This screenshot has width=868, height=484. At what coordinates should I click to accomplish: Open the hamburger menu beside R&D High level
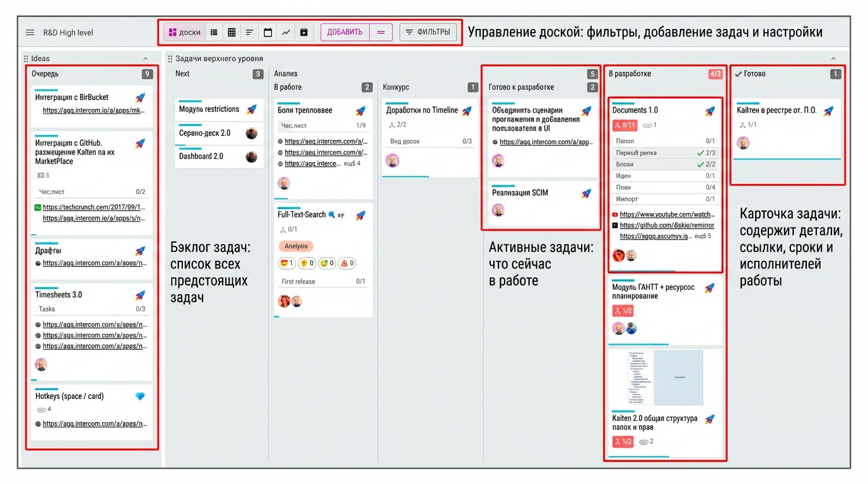(30, 33)
